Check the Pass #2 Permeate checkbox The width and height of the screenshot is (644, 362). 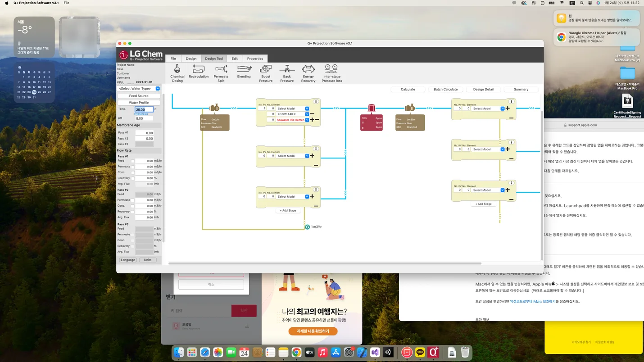pos(132,200)
